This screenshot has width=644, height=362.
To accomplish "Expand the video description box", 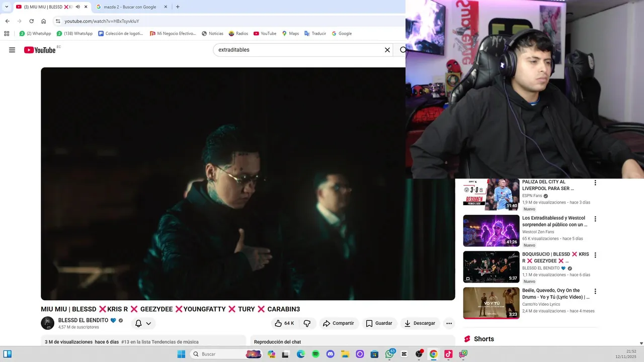I will 143,341.
